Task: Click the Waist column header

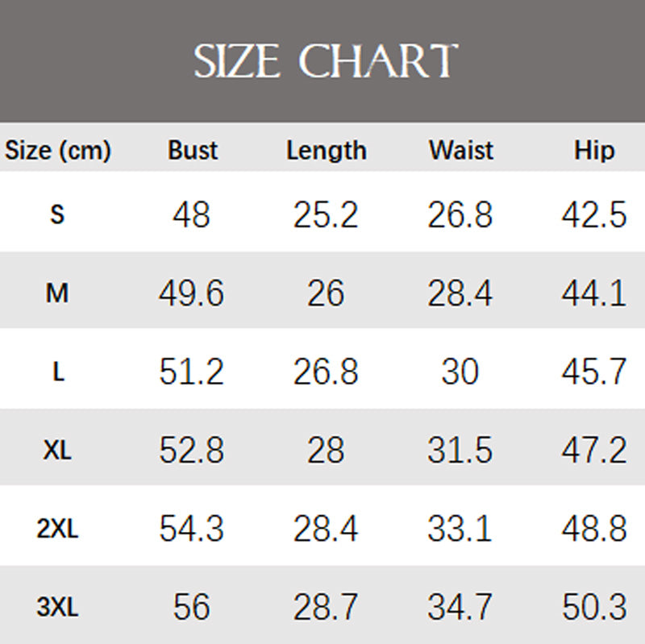Action: coord(460,150)
